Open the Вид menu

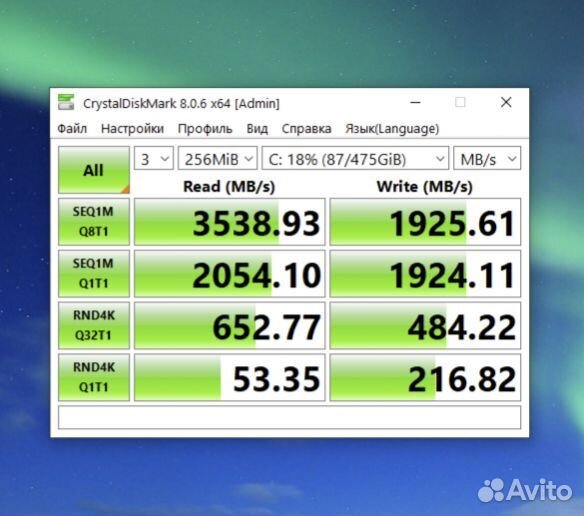257,129
